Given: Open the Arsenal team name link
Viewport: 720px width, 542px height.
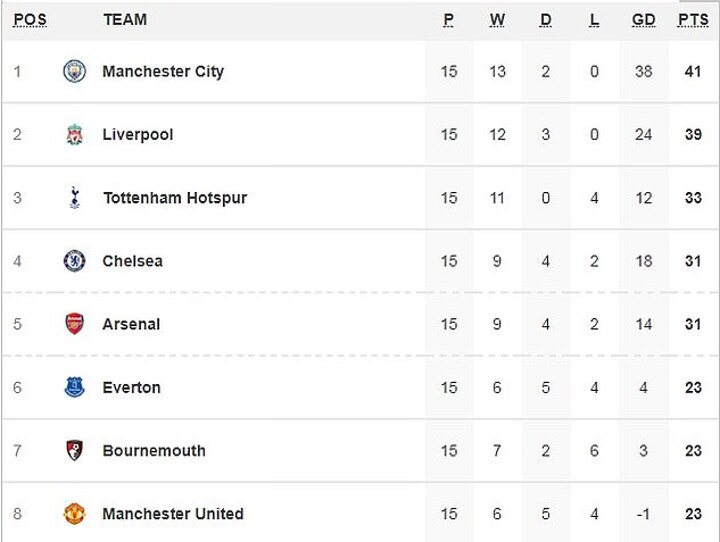Looking at the screenshot, I should pos(131,324).
